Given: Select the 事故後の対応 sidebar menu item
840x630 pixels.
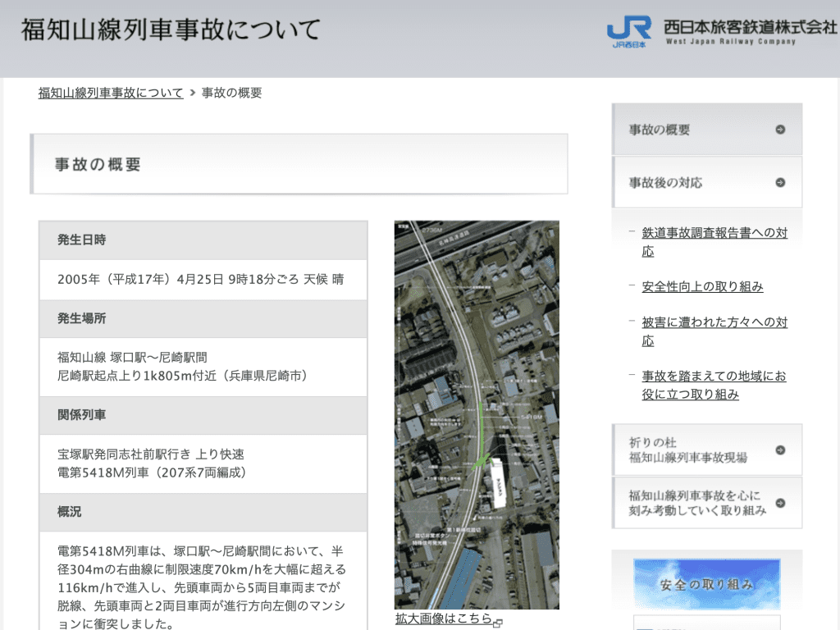Looking at the screenshot, I should (x=665, y=183).
